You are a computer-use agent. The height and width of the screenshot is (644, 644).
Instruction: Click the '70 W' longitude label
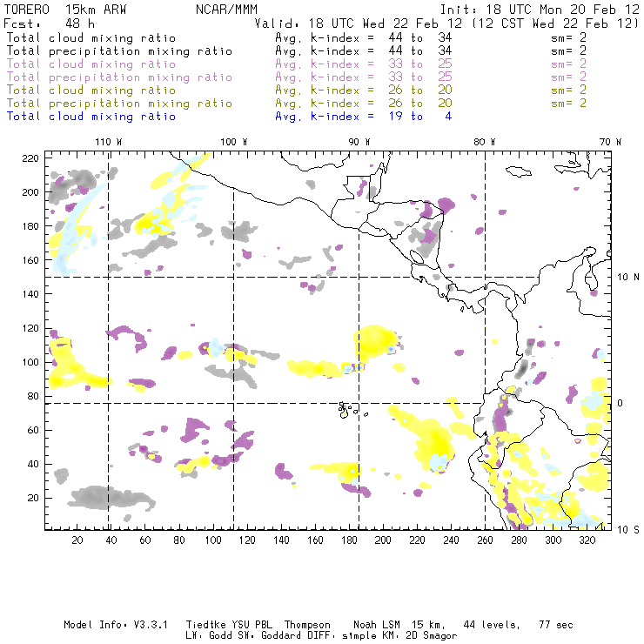point(610,142)
